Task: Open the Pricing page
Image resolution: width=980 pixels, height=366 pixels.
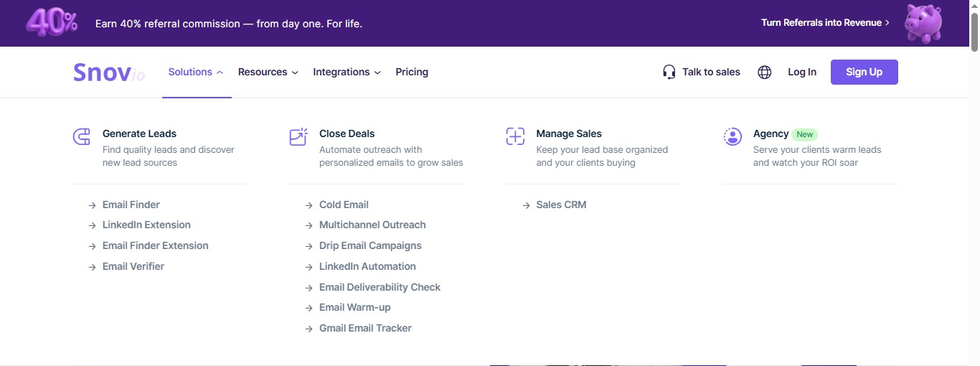Action: click(412, 72)
